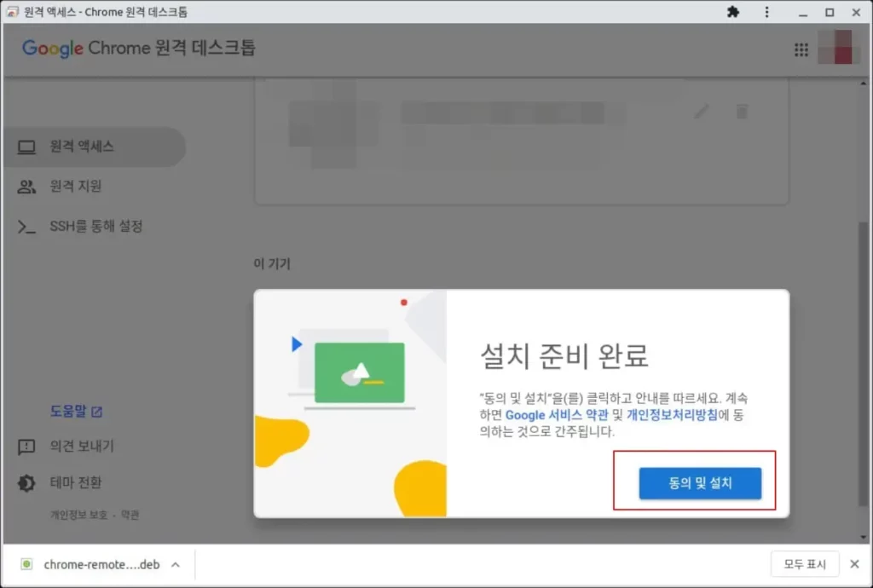The image size is (873, 588).
Task: Open the 약관 footer link
Action: coord(130,515)
